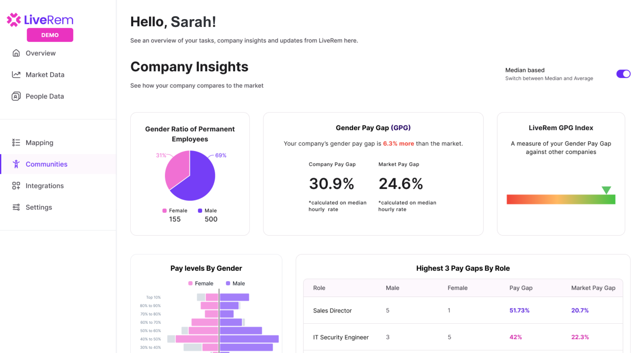
Task: Click the pink DEMO button
Action: point(50,35)
